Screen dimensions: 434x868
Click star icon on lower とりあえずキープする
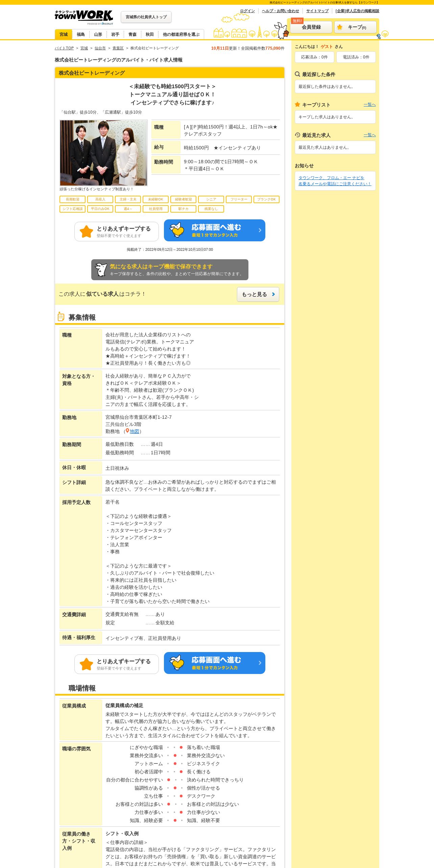pyautogui.click(x=87, y=664)
